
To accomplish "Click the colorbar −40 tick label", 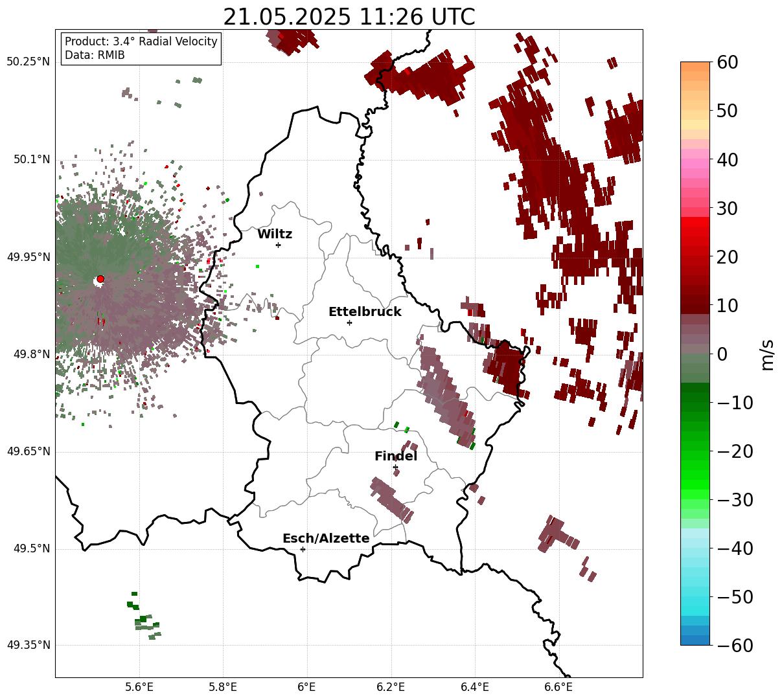I will pos(735,548).
